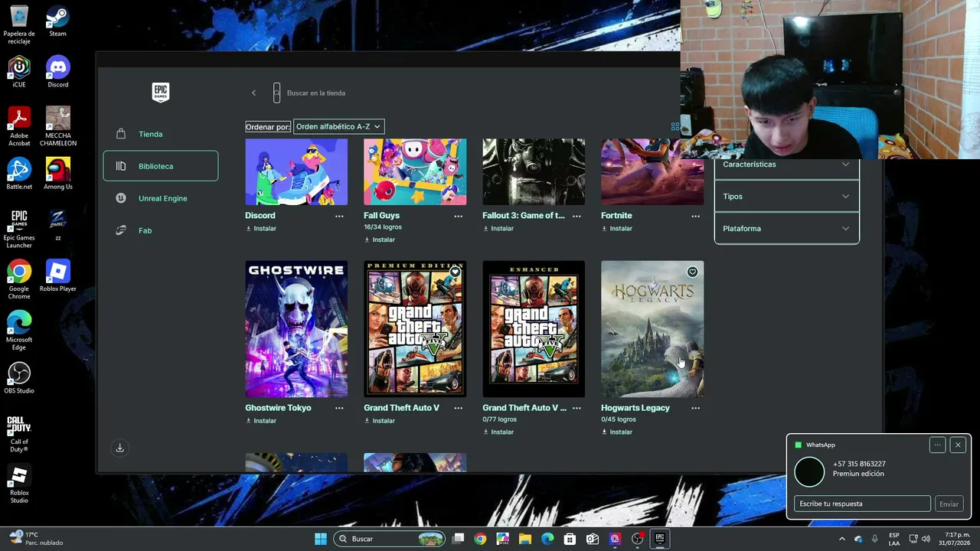Open the Discord desktop shortcut

coord(57,73)
